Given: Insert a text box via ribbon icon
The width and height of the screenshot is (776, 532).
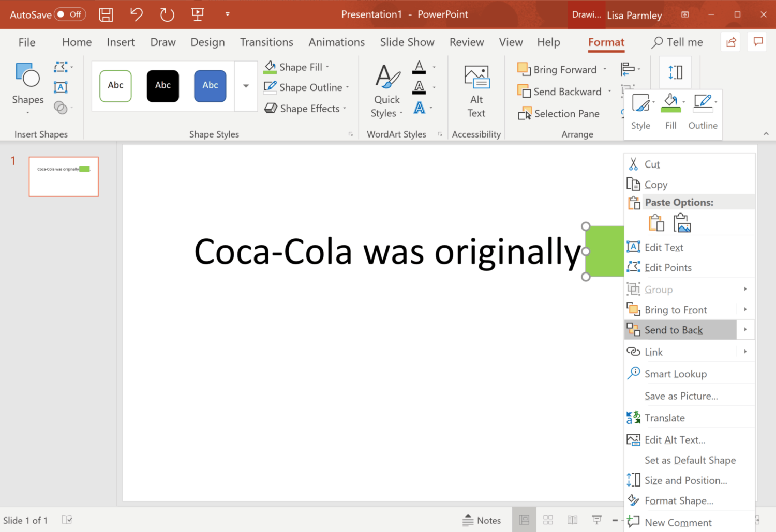Looking at the screenshot, I should pos(61,87).
